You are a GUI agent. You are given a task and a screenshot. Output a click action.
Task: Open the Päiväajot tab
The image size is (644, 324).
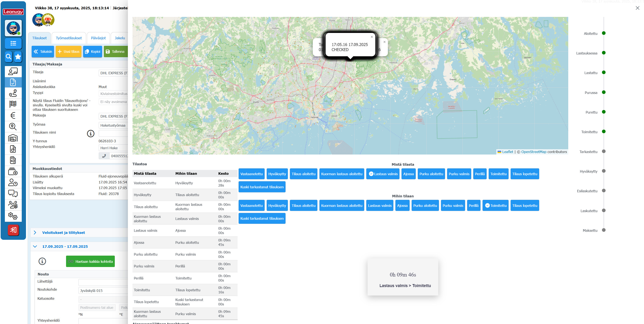point(98,38)
